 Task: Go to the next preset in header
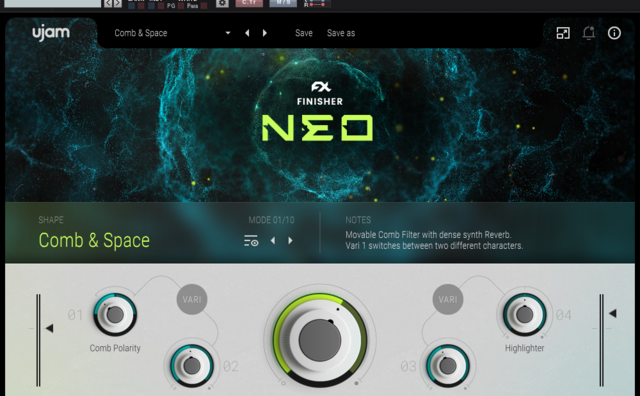point(264,33)
